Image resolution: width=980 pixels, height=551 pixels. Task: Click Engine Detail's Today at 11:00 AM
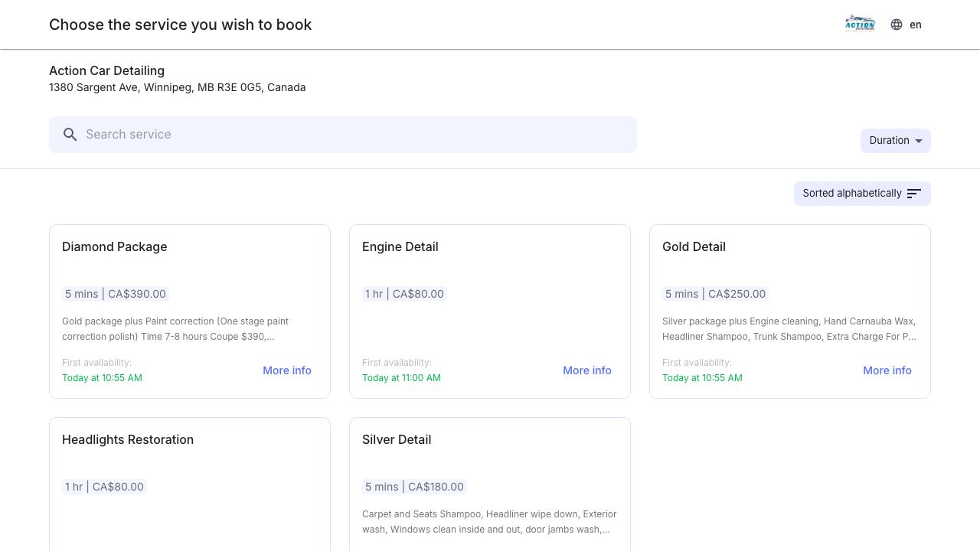[x=401, y=378]
